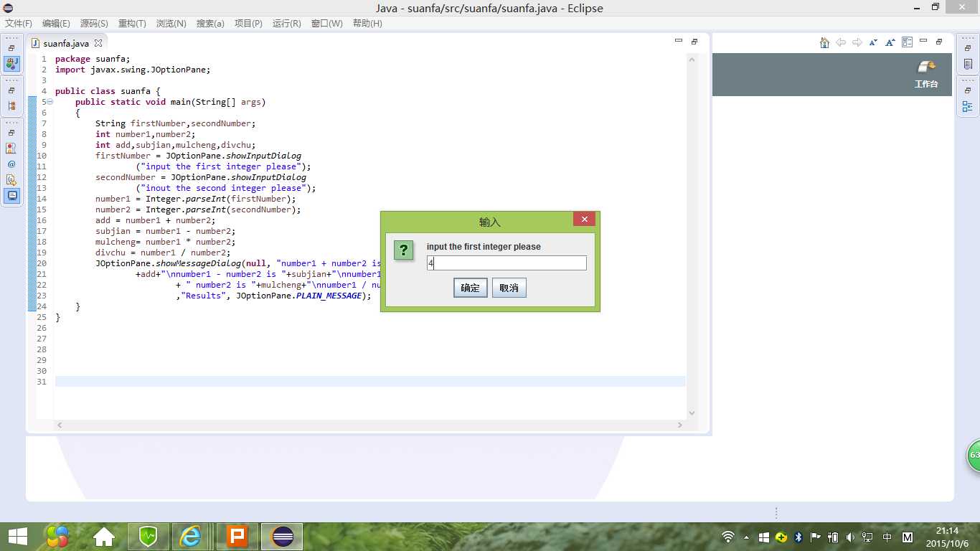Click the editor vertical scrollbar up arrow
This screenshot has height=551, width=980.
[x=692, y=60]
